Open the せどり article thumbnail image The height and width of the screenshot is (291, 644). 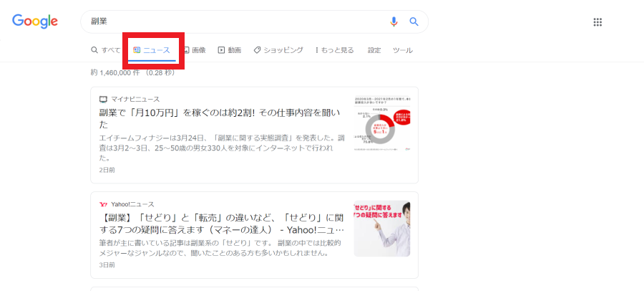(x=382, y=229)
